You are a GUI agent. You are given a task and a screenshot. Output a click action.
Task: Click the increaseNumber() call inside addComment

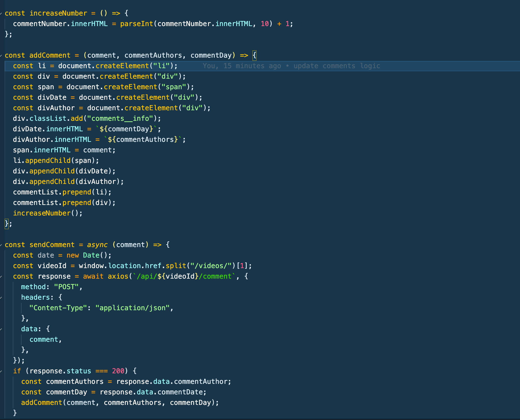[42, 213]
